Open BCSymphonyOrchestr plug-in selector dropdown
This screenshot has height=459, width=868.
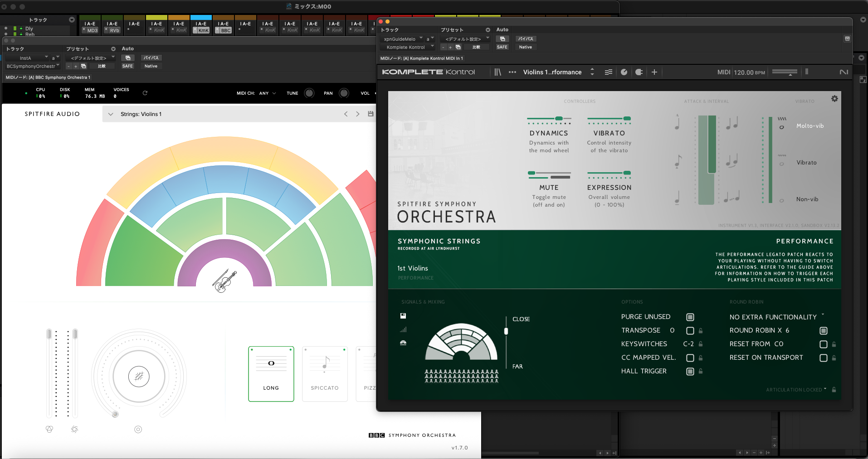click(x=33, y=66)
